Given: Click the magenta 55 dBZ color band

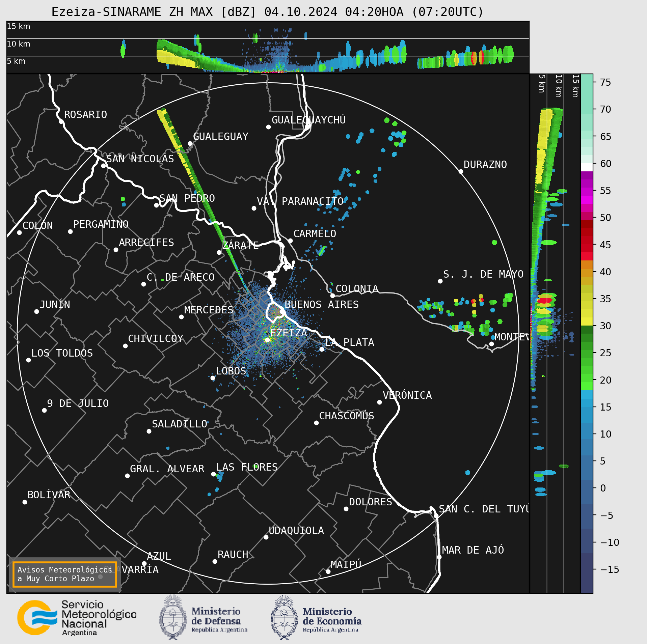Looking at the screenshot, I should [x=587, y=192].
